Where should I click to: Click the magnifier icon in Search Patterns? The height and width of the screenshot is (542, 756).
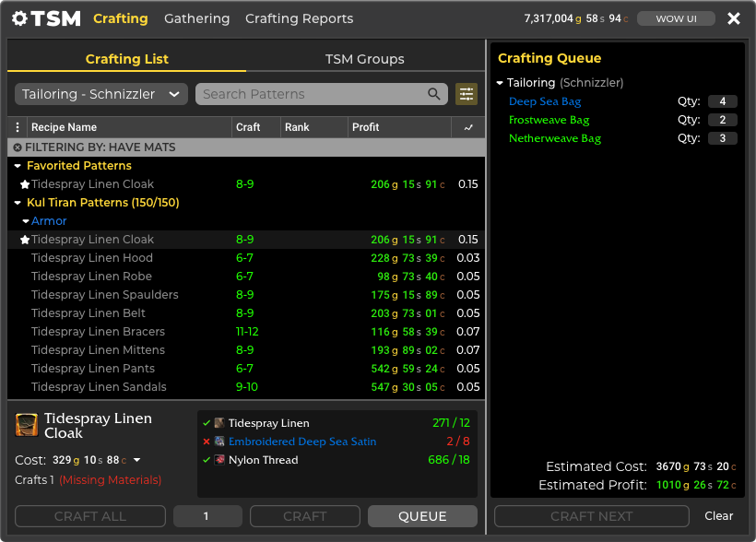coord(434,94)
